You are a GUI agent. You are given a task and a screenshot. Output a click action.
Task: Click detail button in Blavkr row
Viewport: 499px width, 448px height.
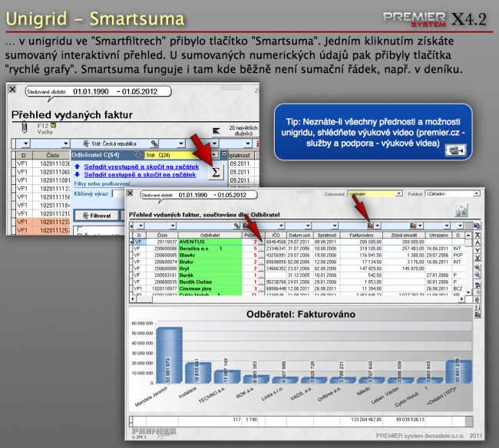pyautogui.click(x=261, y=255)
